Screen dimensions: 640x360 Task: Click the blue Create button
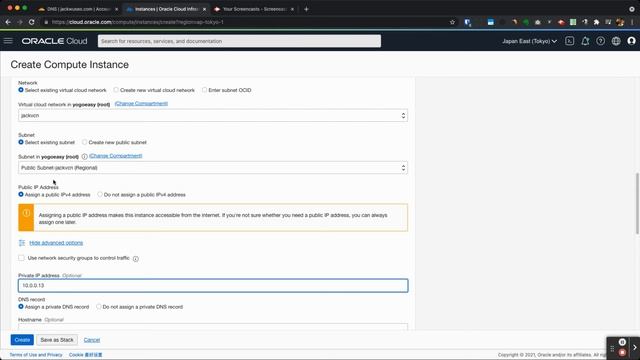tap(22, 340)
